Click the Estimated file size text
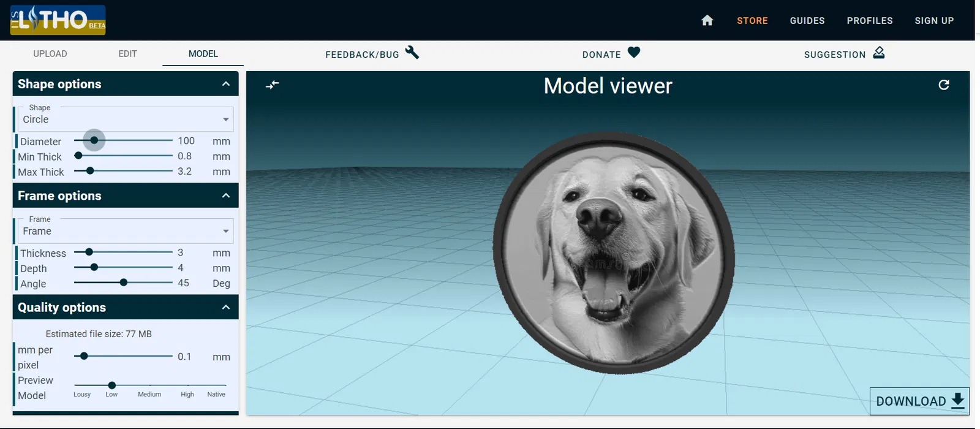Screen dimensions: 980x429 tap(99, 334)
